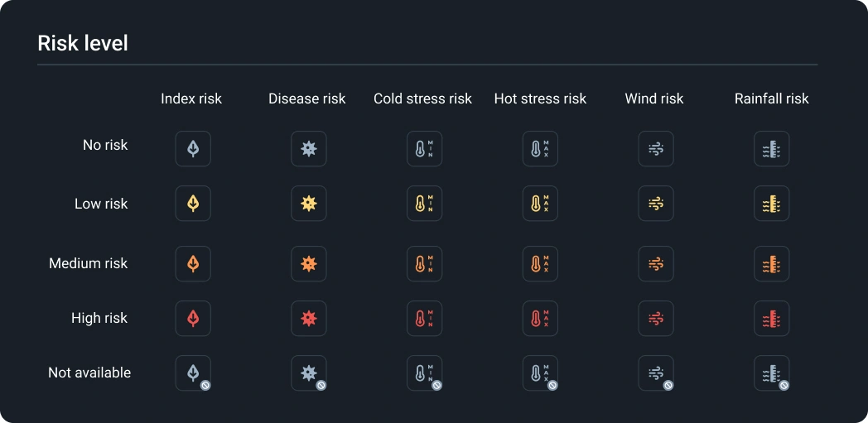This screenshot has width=868, height=423.
Task: Select the Medium risk Disease risk icon
Action: pyautogui.click(x=309, y=264)
